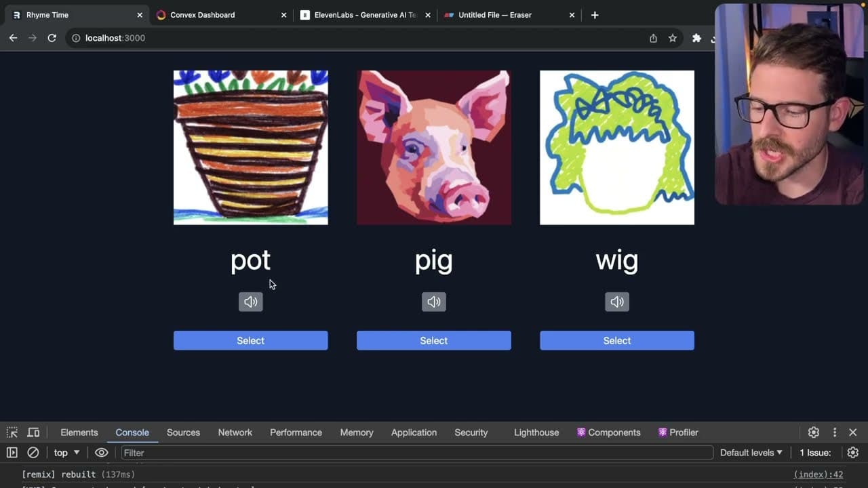Screen dimensions: 868x488
Task: Open the Memory panel
Action: coord(357,432)
